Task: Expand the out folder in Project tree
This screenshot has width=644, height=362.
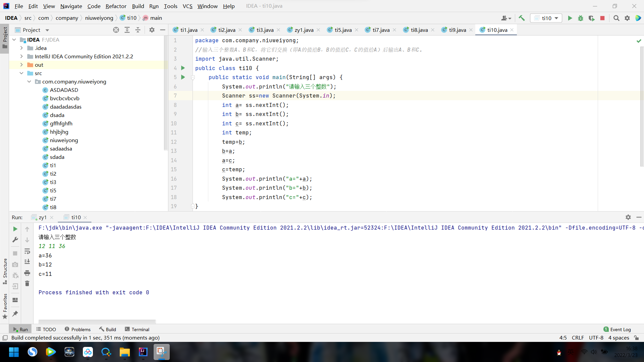Action: click(x=21, y=65)
